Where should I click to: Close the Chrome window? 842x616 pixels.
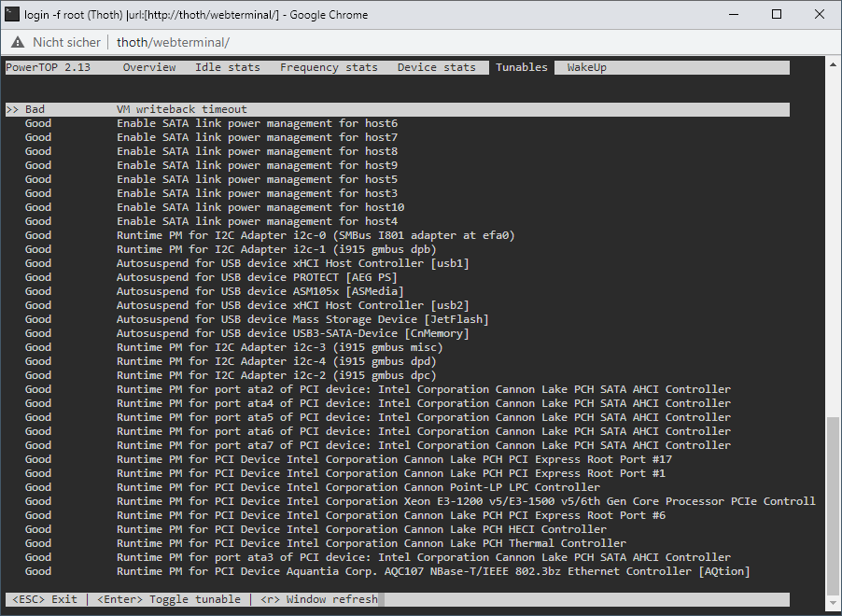[x=820, y=15]
